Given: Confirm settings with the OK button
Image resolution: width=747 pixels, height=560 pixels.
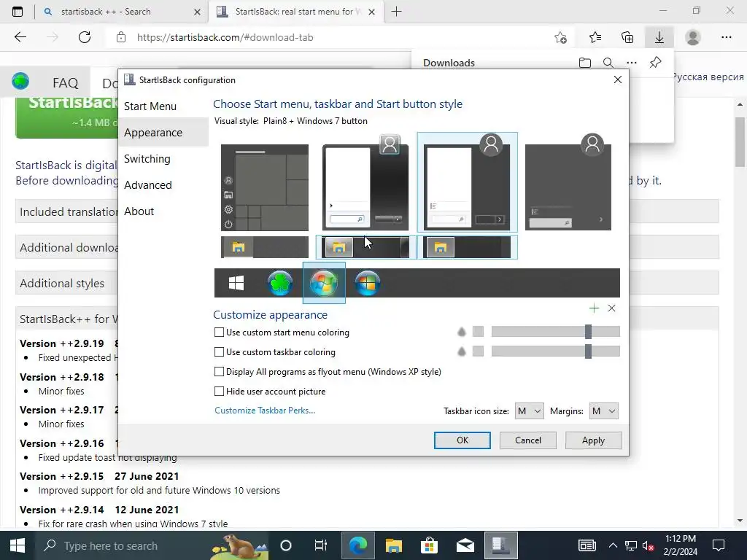Looking at the screenshot, I should tap(462, 440).
